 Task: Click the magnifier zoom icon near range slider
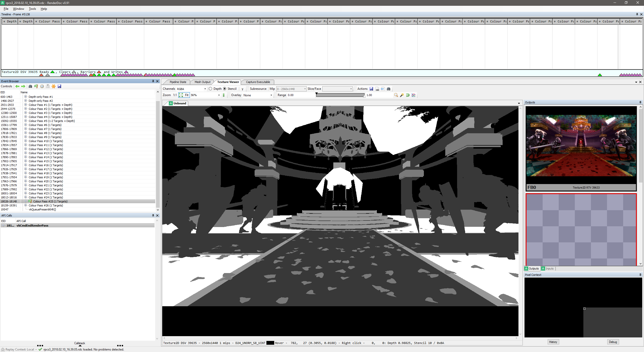(x=396, y=95)
